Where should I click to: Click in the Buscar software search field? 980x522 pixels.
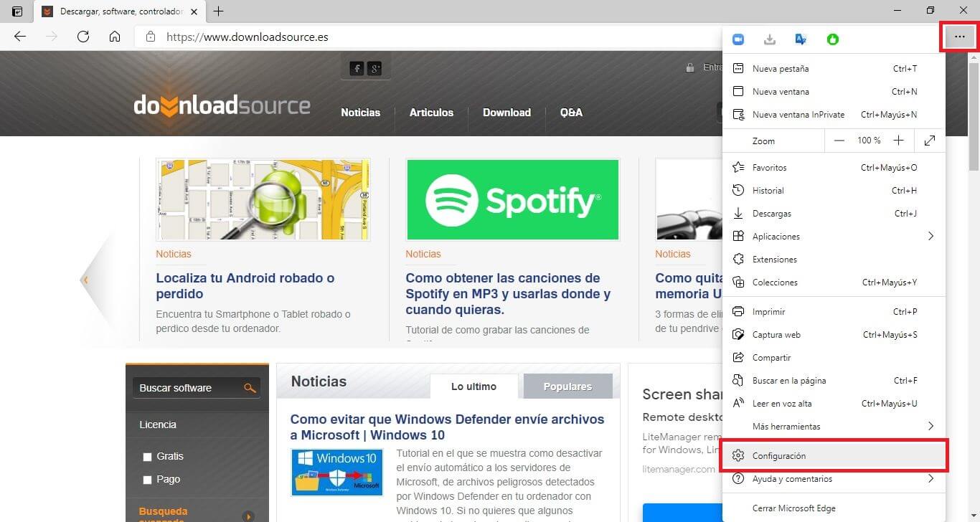[x=189, y=388]
